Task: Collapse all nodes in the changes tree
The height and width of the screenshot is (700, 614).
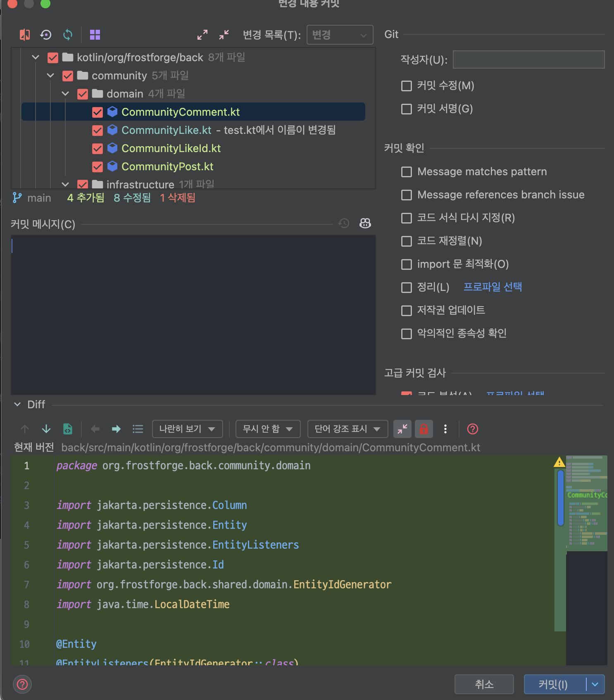Action: pyautogui.click(x=224, y=35)
